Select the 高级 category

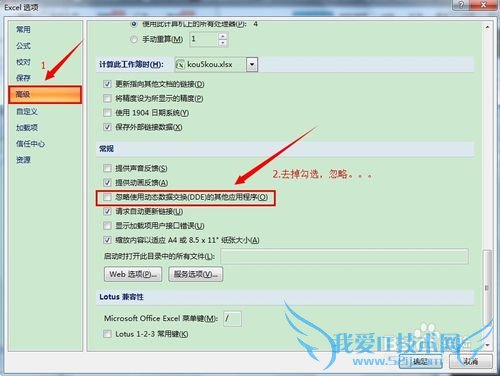(x=45, y=95)
